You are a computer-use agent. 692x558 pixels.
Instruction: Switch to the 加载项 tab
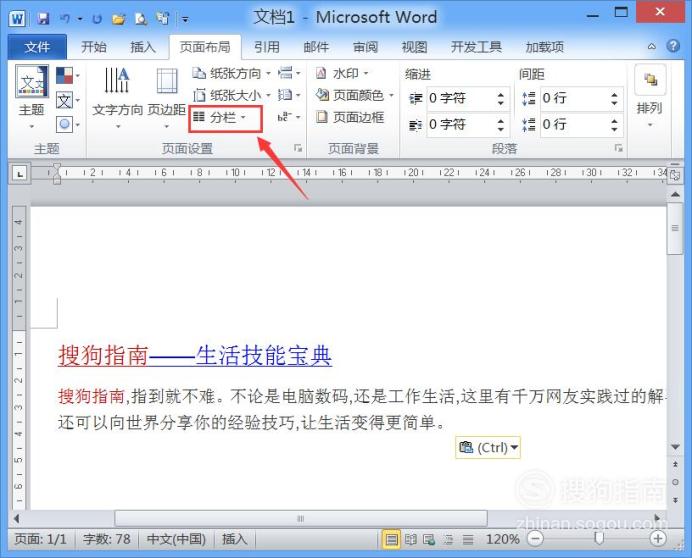coord(545,47)
